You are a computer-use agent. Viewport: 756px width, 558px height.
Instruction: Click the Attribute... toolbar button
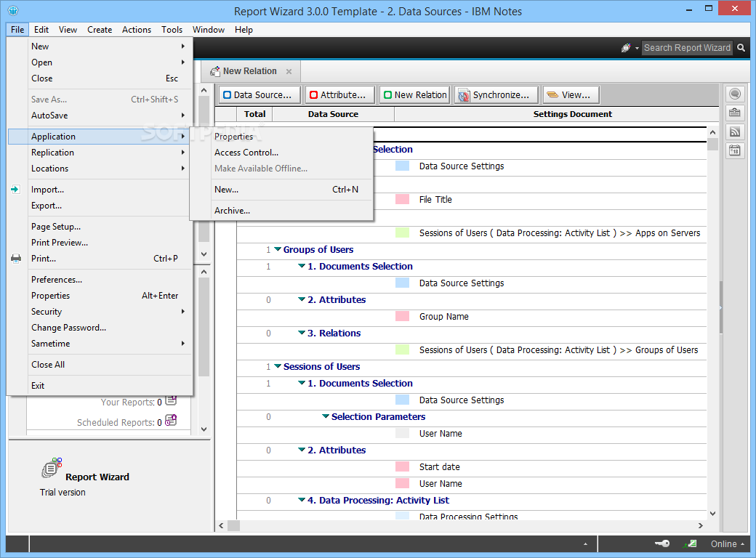click(342, 95)
